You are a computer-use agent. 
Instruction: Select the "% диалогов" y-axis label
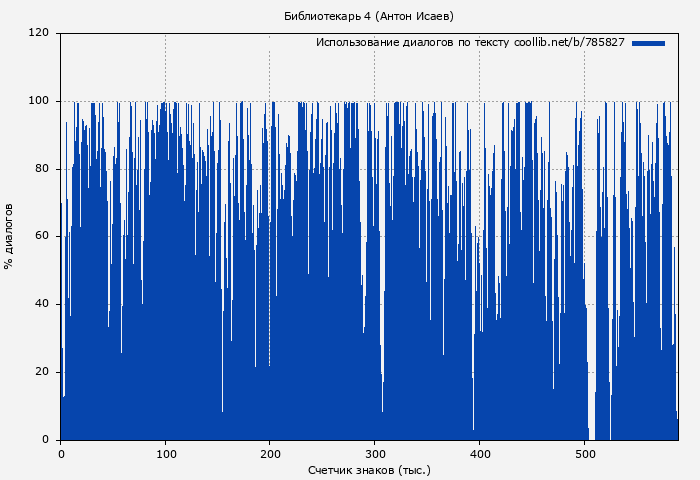(9, 236)
